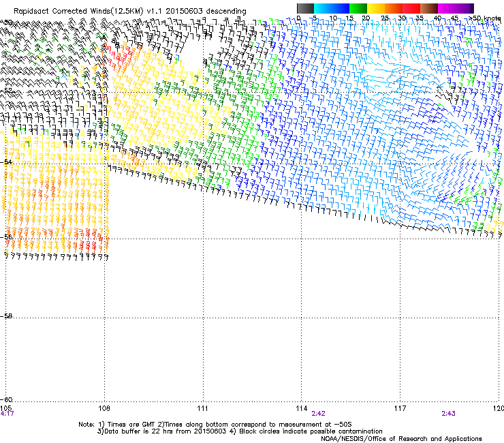Click the green 15-20 knots legend swatch
This screenshot has width=504, height=443.
358,8
